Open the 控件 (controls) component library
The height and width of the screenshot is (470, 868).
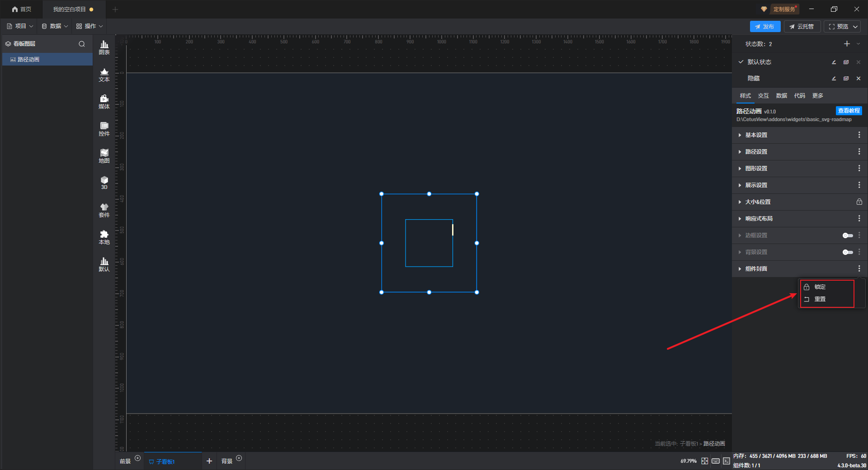[x=104, y=129]
